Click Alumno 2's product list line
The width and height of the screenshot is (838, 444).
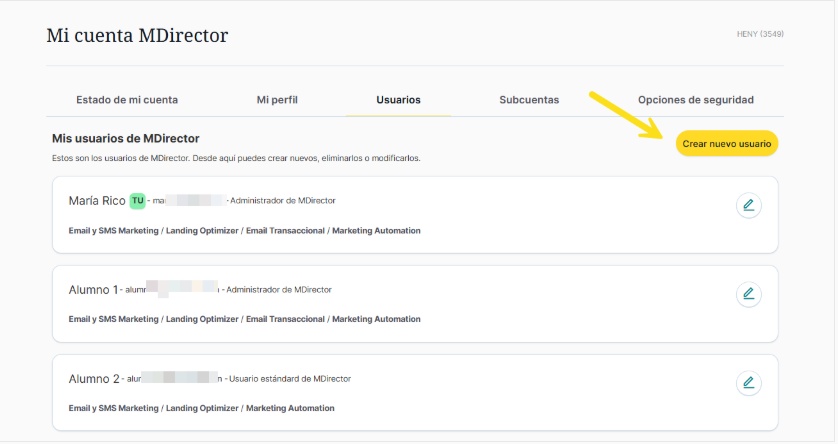(x=201, y=408)
